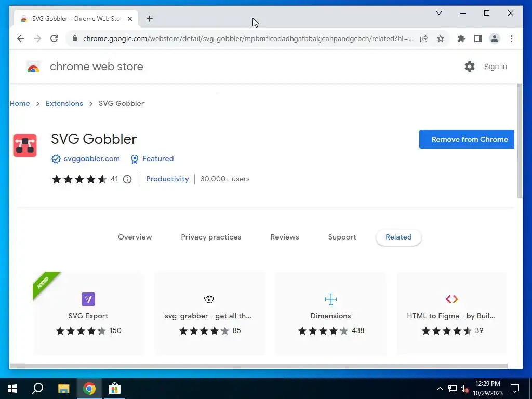The width and height of the screenshot is (532, 399).
Task: Click the page vertical scrollbar thumb
Action: click(x=520, y=141)
